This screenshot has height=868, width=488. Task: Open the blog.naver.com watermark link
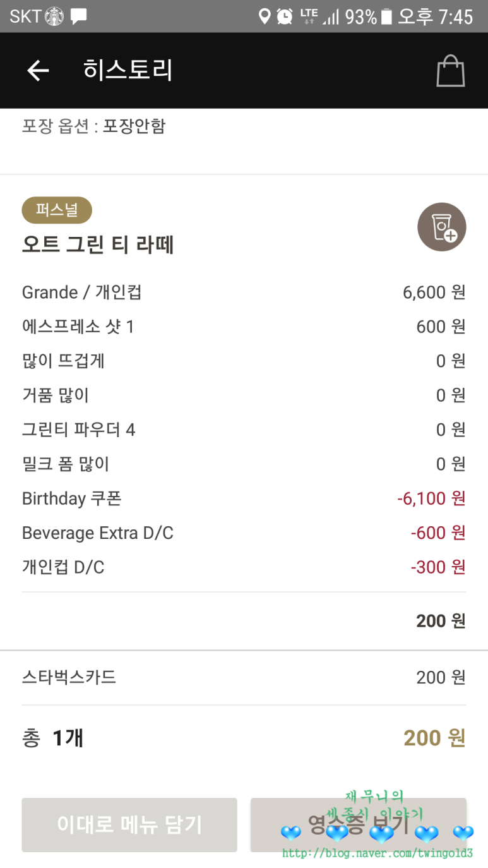pyautogui.click(x=377, y=853)
